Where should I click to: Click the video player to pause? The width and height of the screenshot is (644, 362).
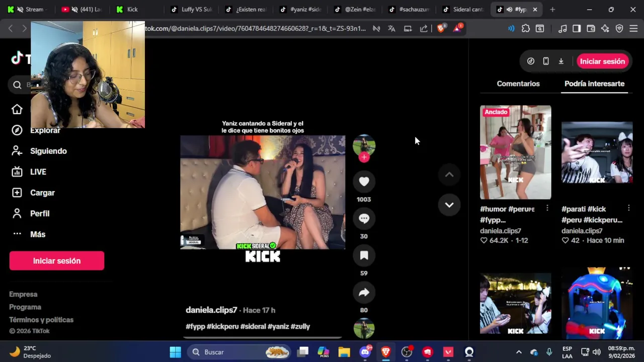pyautogui.click(x=263, y=192)
